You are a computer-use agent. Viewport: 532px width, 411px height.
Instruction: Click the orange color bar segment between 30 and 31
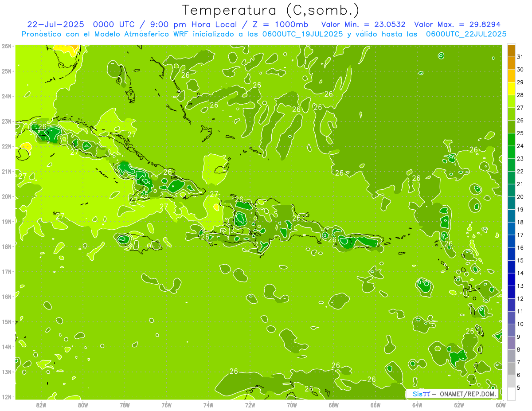(x=511, y=63)
